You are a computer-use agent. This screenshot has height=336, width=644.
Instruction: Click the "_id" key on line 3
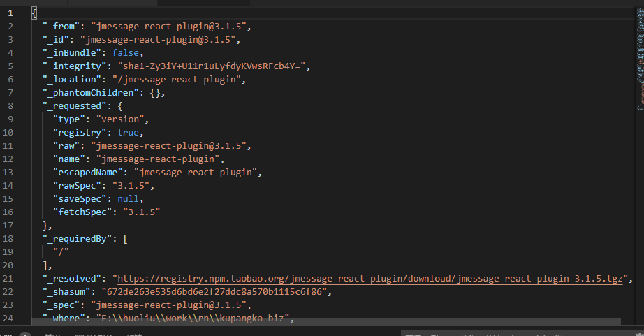point(56,39)
